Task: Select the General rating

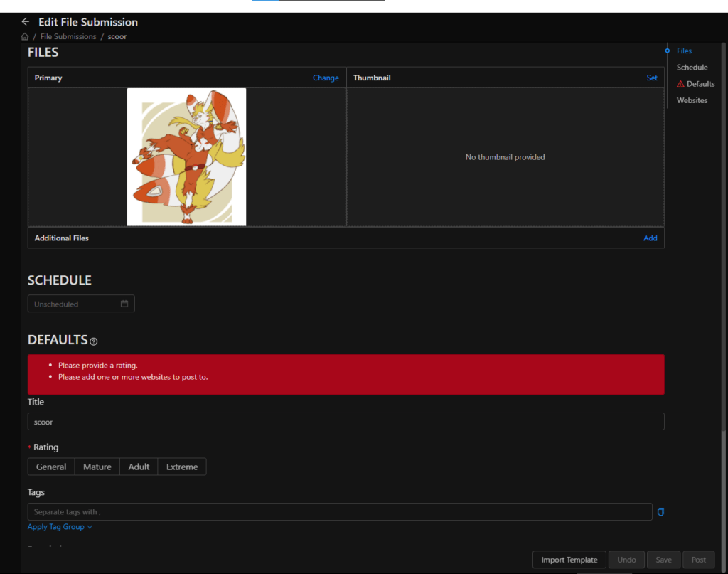Action: tap(51, 467)
